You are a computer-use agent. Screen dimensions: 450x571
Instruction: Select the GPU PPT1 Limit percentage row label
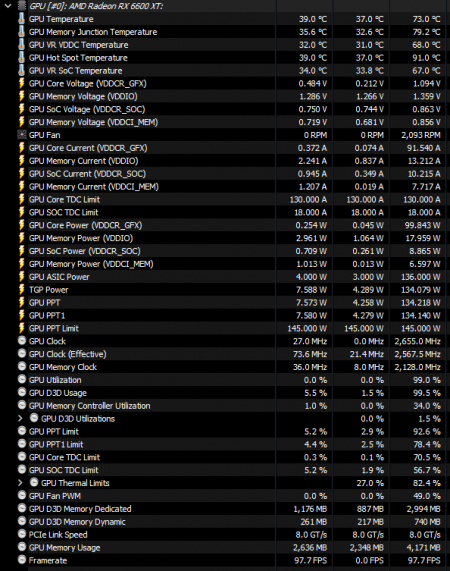(56, 445)
